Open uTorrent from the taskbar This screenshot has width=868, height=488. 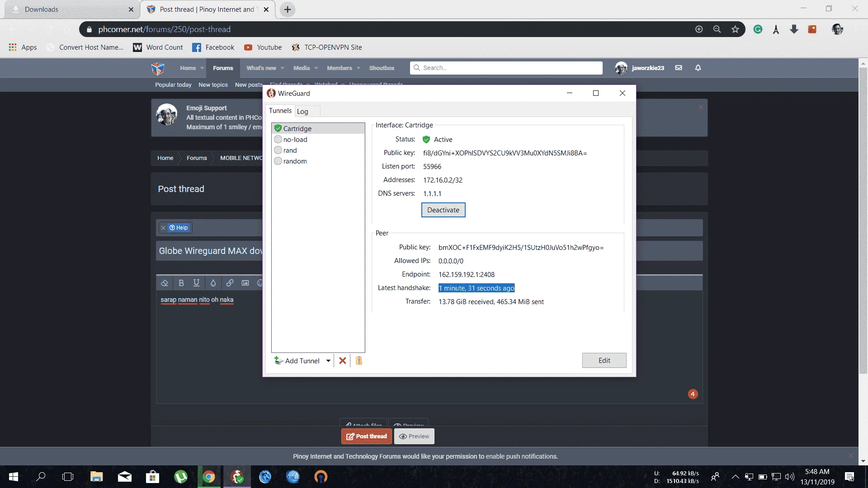click(181, 477)
